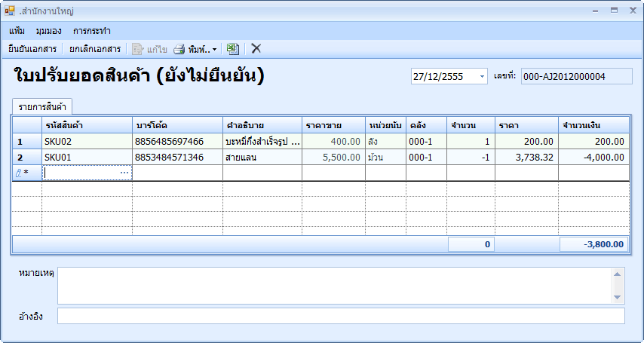
Task: Open the print dropdown arrow
Action: 215,49
